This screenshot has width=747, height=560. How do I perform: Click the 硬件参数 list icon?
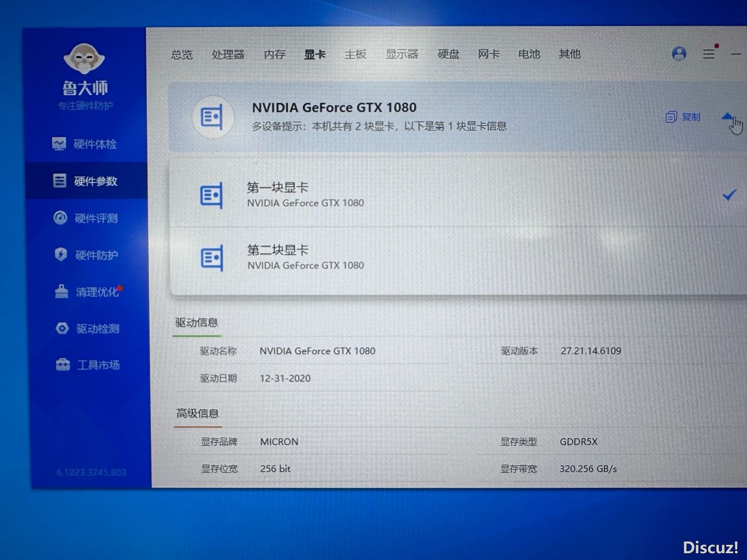59,180
